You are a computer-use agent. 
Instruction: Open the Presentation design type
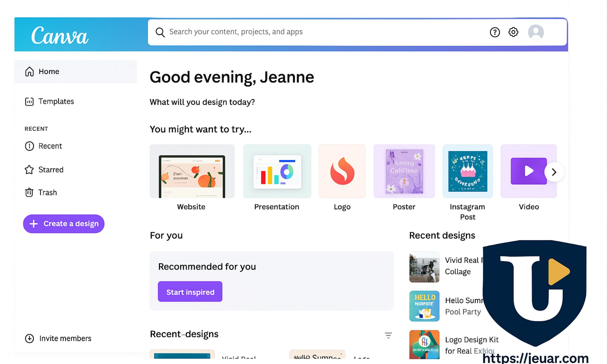[x=277, y=171]
